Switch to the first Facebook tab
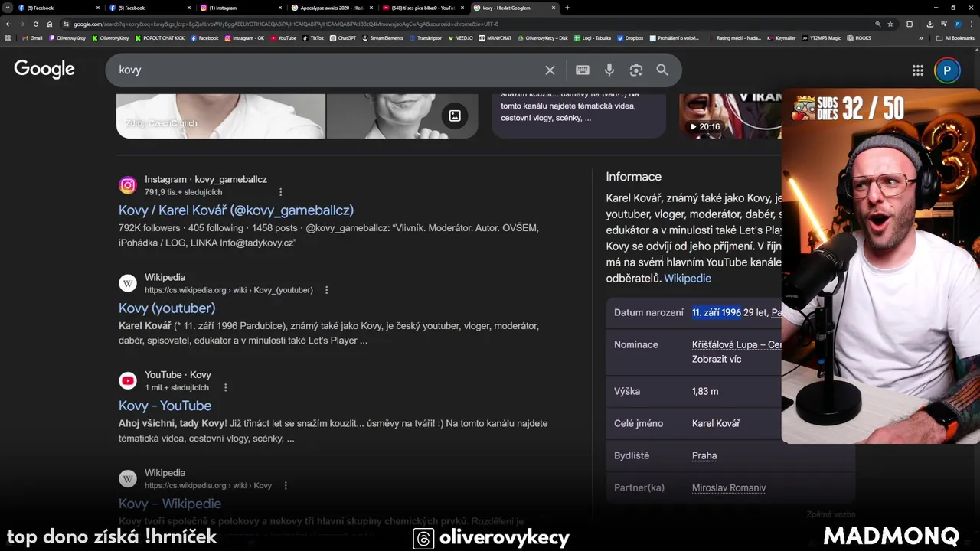Image resolution: width=980 pixels, height=551 pixels. 57,8
